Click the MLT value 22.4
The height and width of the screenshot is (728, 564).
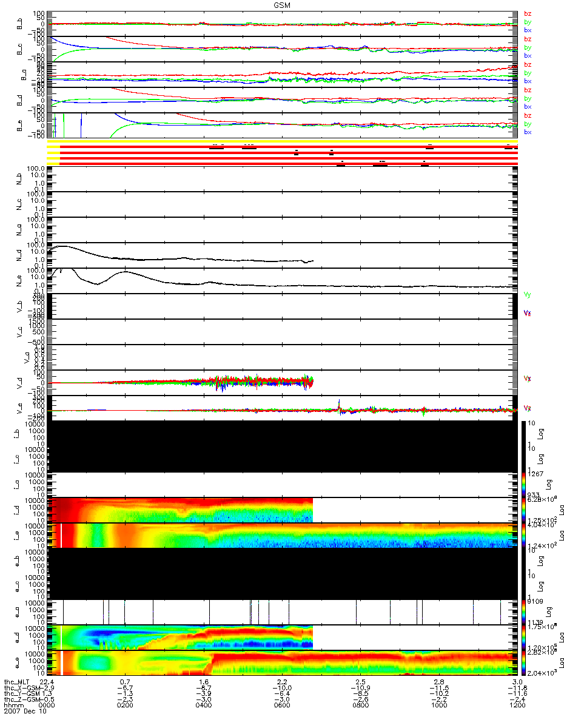click(47, 682)
